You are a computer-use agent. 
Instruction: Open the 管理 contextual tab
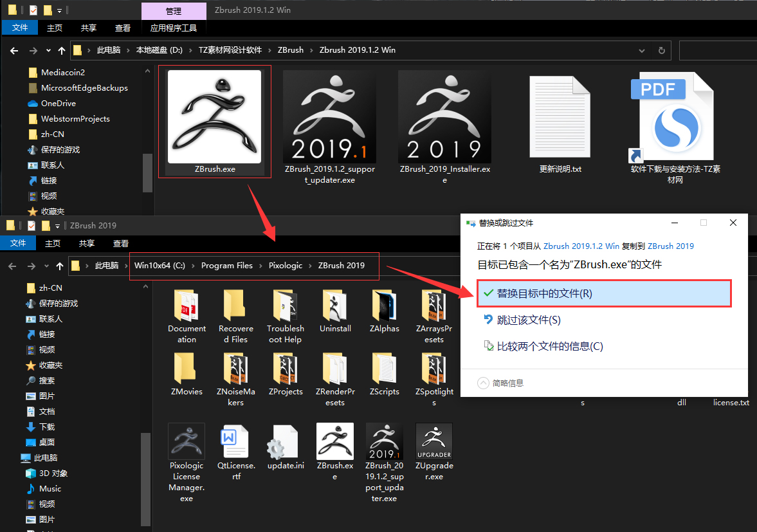[x=174, y=11]
